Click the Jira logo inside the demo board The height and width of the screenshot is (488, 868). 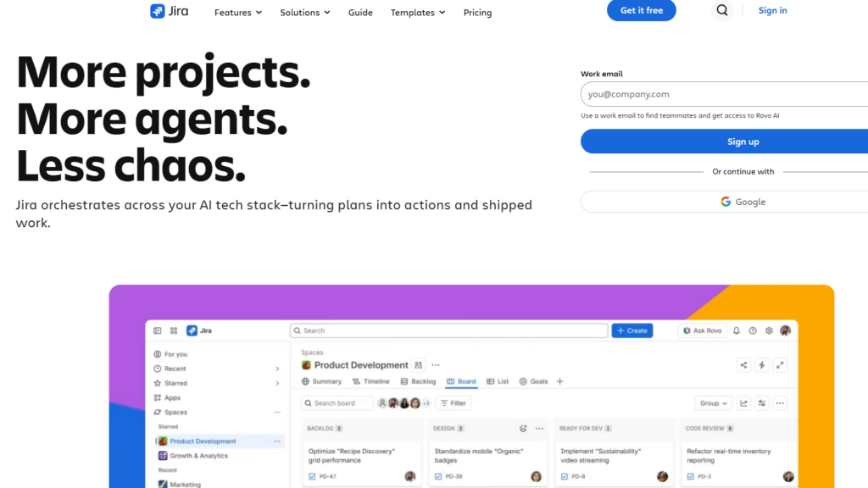199,331
